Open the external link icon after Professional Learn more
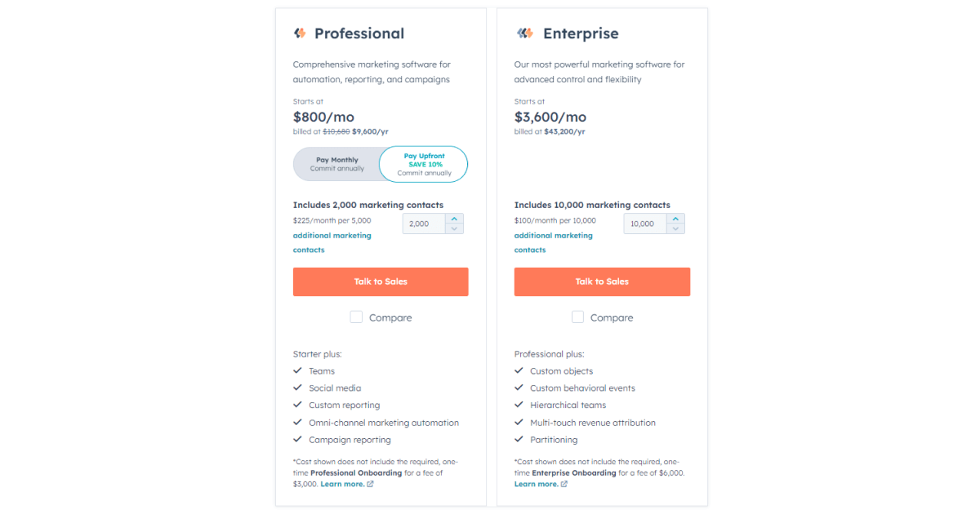The height and width of the screenshot is (514, 980). pos(370,483)
